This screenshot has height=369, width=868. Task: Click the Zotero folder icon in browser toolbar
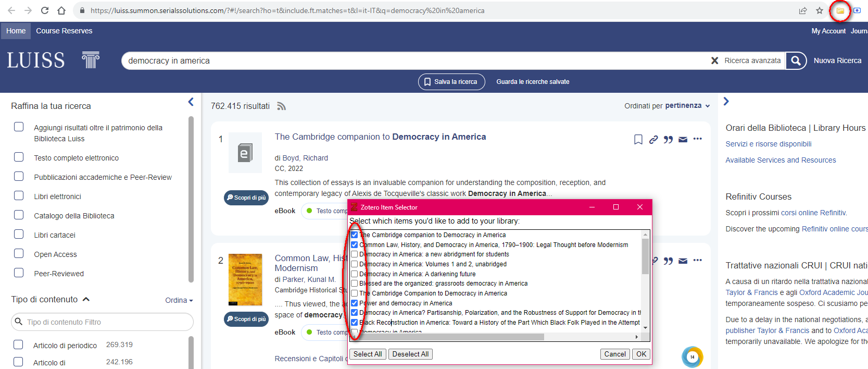coord(840,10)
